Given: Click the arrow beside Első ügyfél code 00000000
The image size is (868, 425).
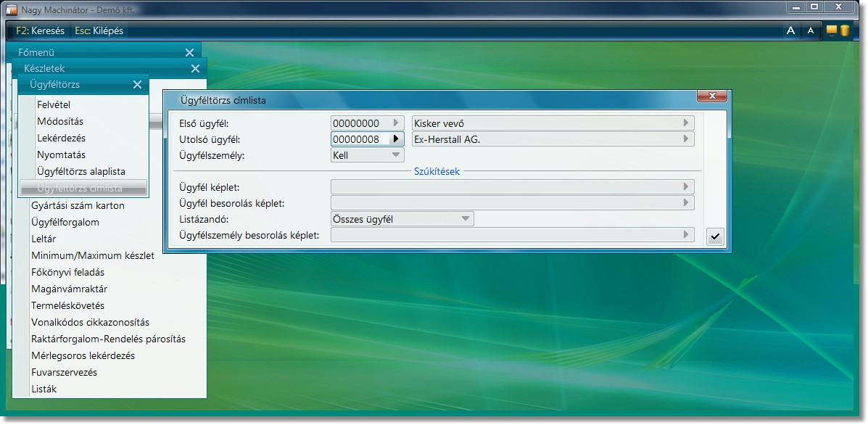Looking at the screenshot, I should [x=396, y=123].
